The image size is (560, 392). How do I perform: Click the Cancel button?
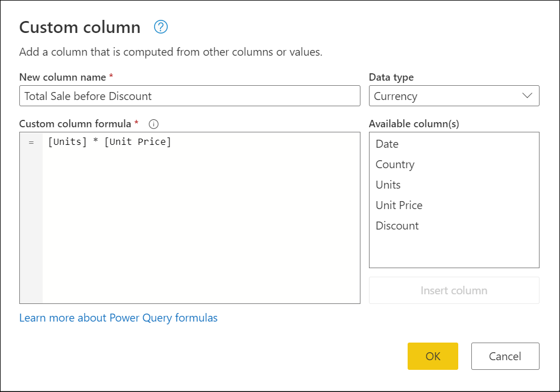coord(505,356)
